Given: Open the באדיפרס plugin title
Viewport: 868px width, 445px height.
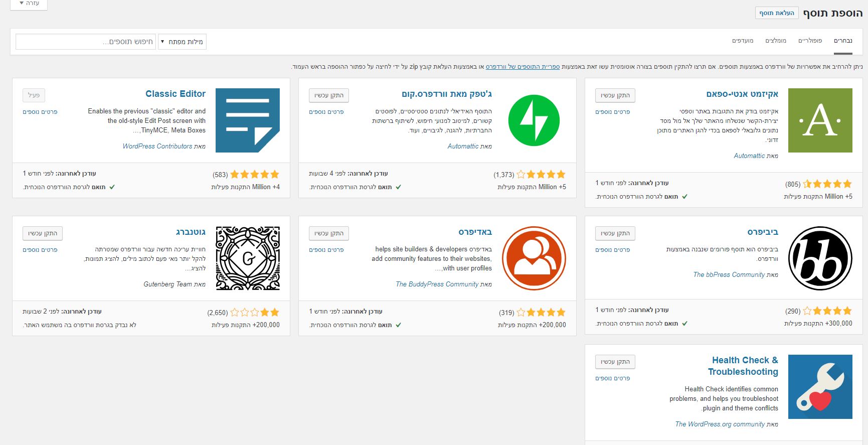Looking at the screenshot, I should coord(475,232).
